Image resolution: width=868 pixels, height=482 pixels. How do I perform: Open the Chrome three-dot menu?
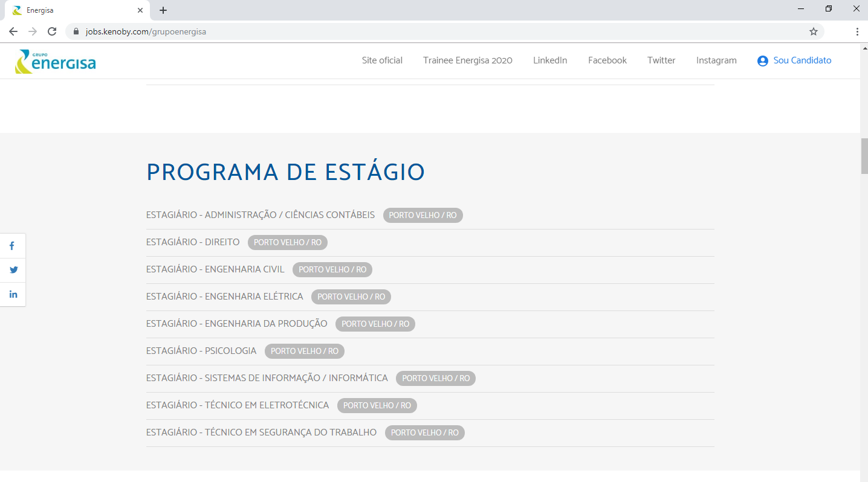point(857,31)
